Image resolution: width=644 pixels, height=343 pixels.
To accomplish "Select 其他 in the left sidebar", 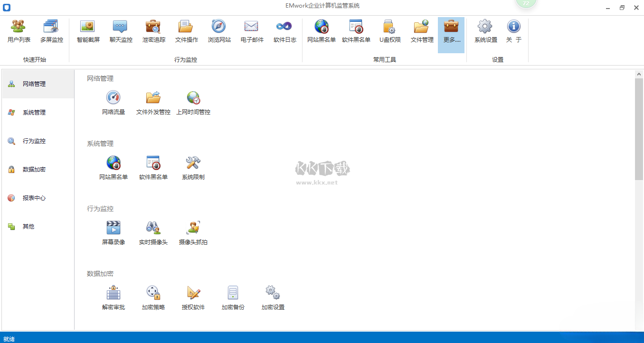I will [38, 227].
